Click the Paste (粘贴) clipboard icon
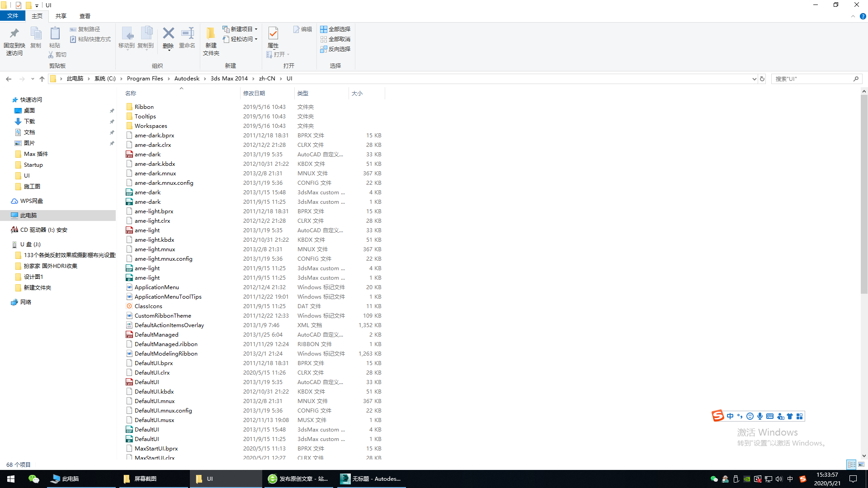The image size is (868, 488). tap(55, 34)
